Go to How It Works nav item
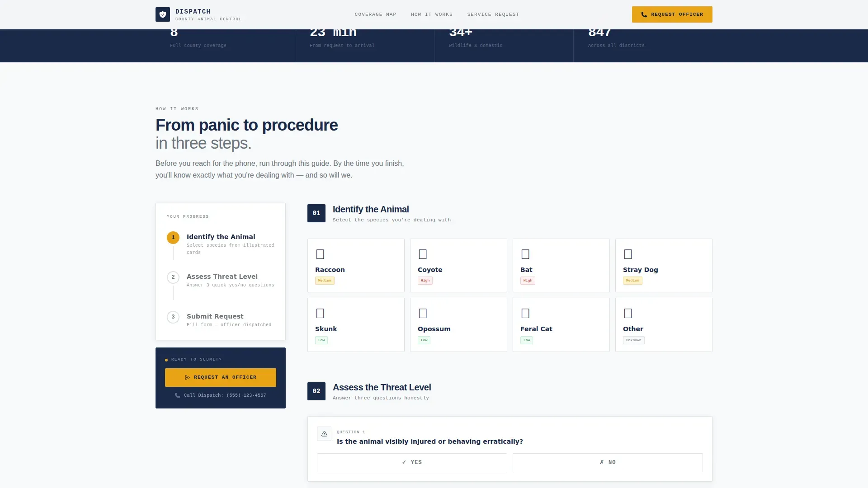The image size is (868, 488). coord(432,14)
